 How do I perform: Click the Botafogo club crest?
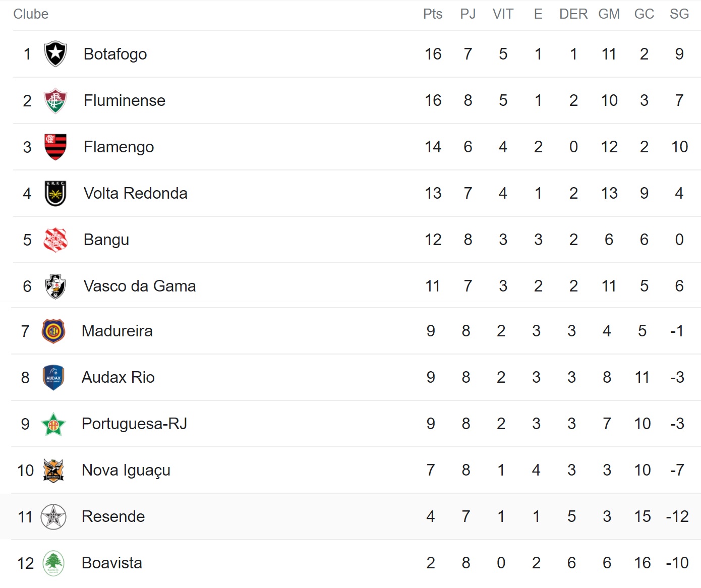pyautogui.click(x=55, y=54)
